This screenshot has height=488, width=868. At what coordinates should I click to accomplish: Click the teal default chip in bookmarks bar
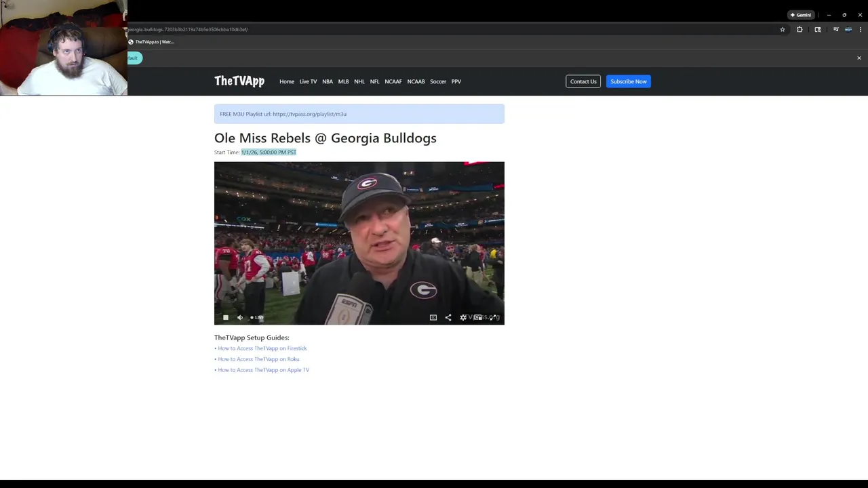tap(134, 58)
